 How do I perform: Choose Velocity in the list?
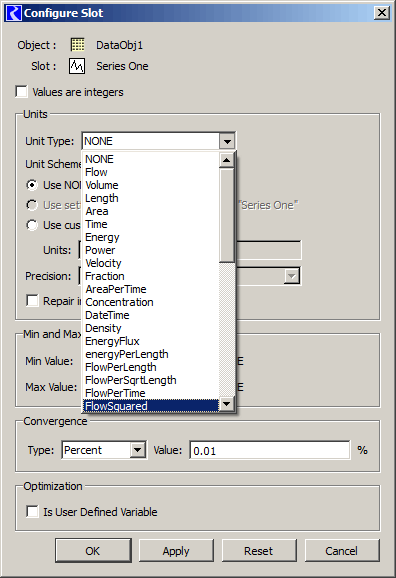[x=150, y=263]
